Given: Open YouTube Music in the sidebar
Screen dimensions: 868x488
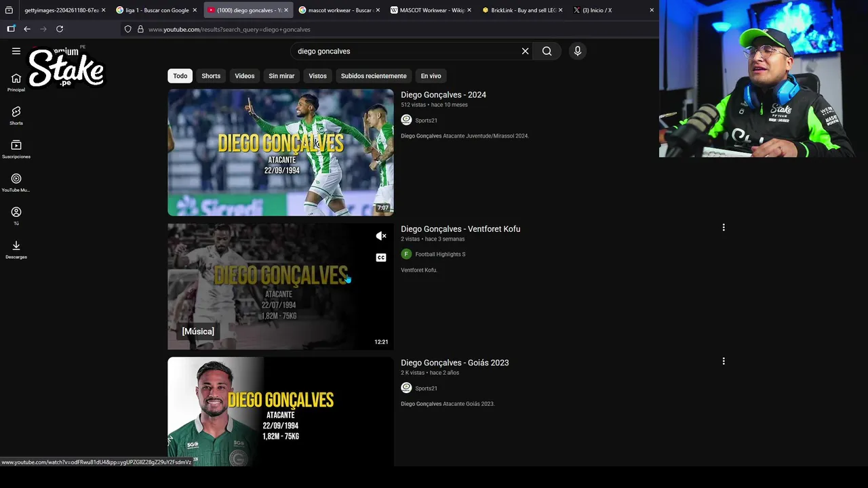Looking at the screenshot, I should tap(16, 182).
